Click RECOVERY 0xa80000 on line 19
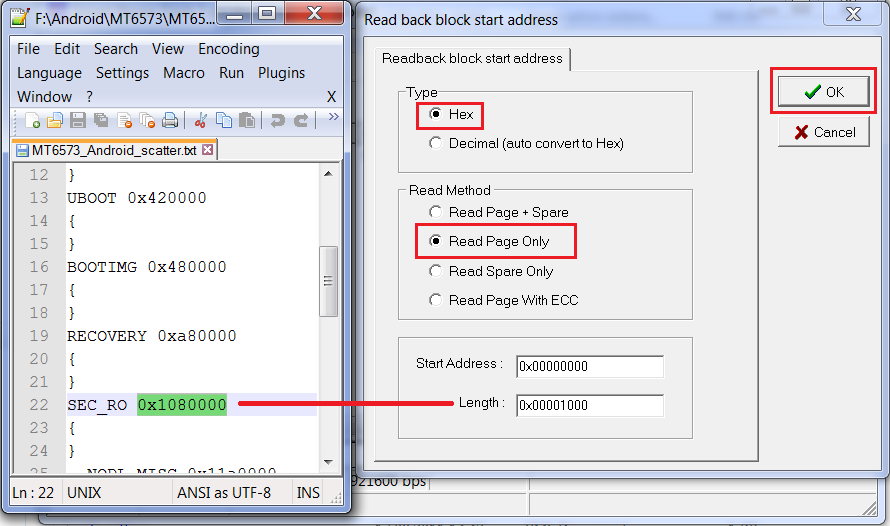 click(x=152, y=336)
